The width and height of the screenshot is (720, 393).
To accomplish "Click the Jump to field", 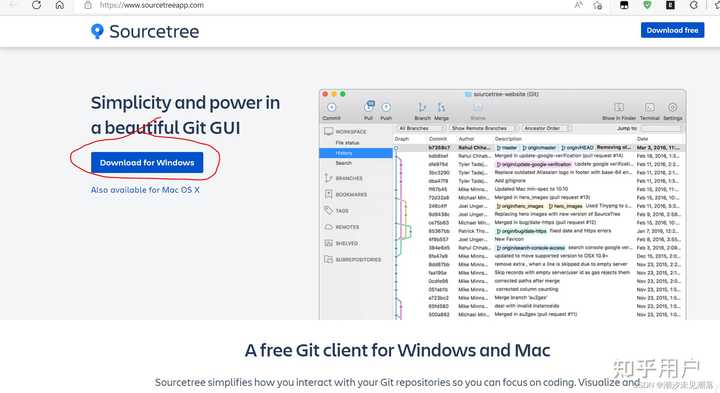I will (x=661, y=129).
